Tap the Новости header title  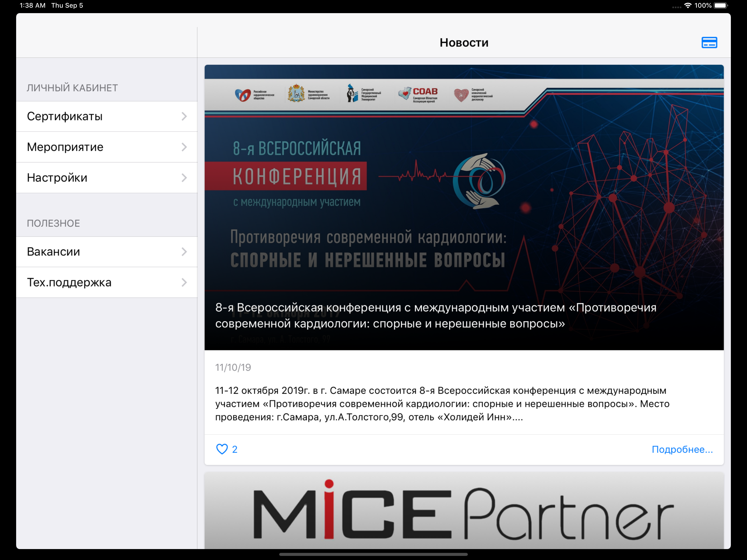click(464, 43)
